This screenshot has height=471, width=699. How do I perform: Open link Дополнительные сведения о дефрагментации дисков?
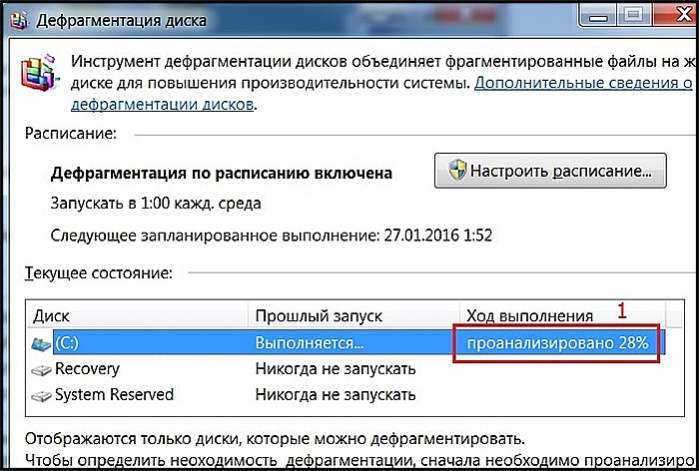pyautogui.click(x=583, y=83)
